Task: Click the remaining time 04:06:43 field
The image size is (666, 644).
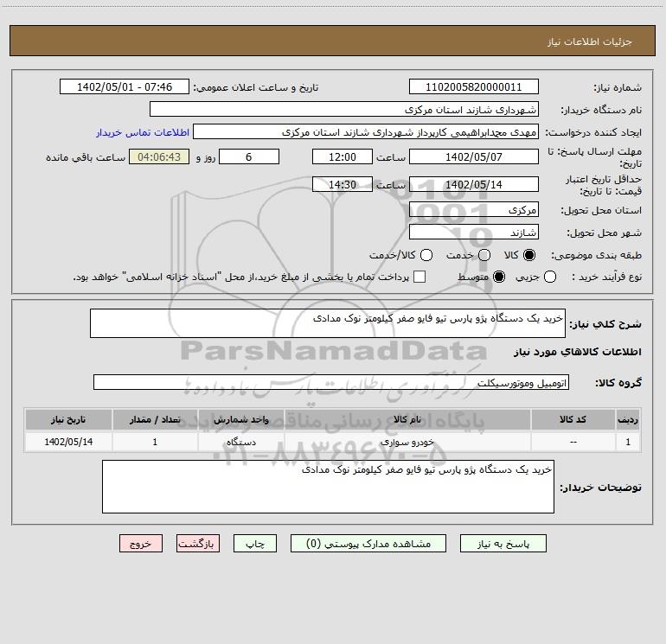Action: click(159, 156)
